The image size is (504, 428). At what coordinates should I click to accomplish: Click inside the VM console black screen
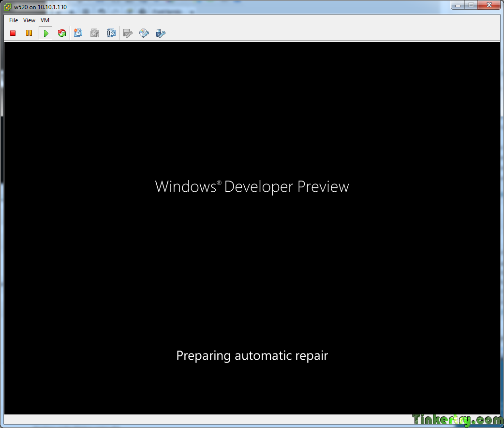[x=252, y=228]
